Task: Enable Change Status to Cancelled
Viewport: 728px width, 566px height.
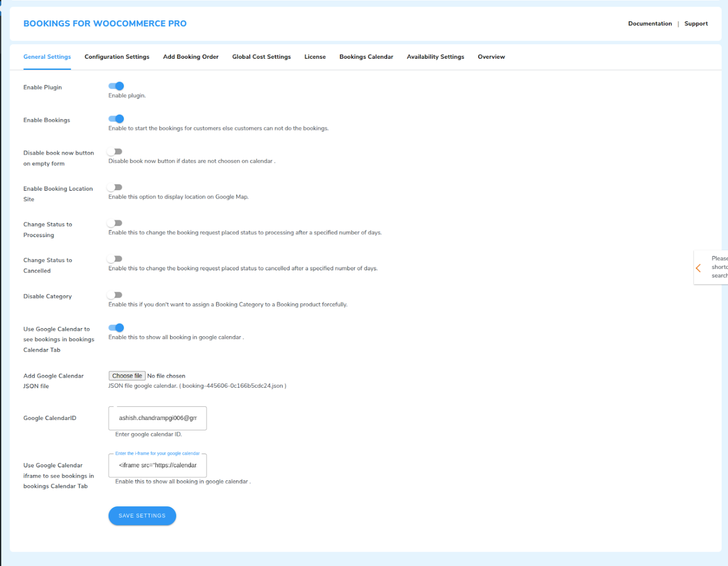Action: tap(114, 258)
